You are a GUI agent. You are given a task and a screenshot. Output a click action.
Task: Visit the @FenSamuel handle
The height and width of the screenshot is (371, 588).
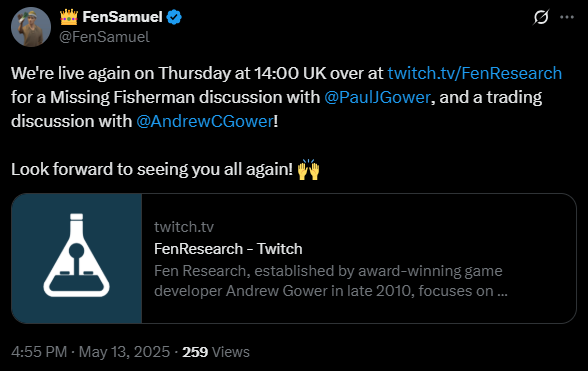click(104, 37)
